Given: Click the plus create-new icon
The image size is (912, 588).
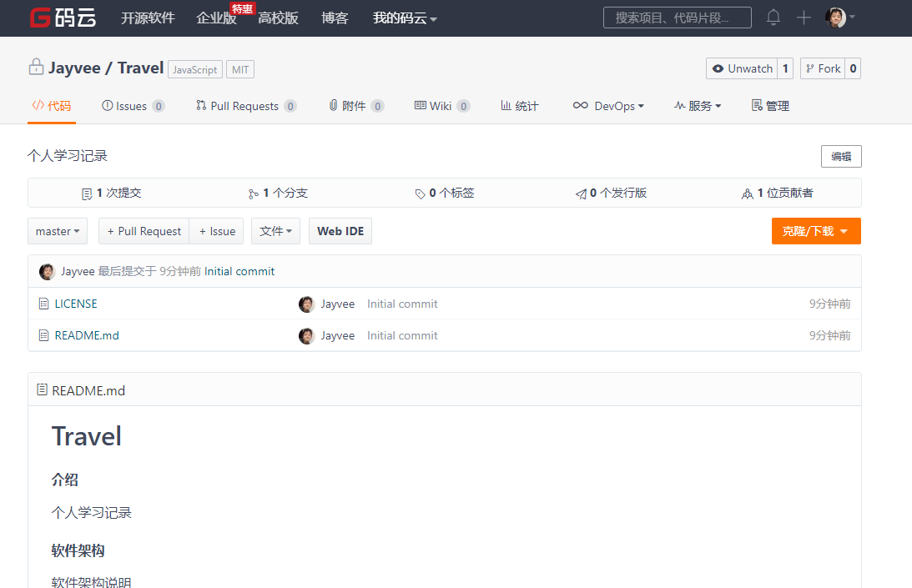Looking at the screenshot, I should pos(804,18).
